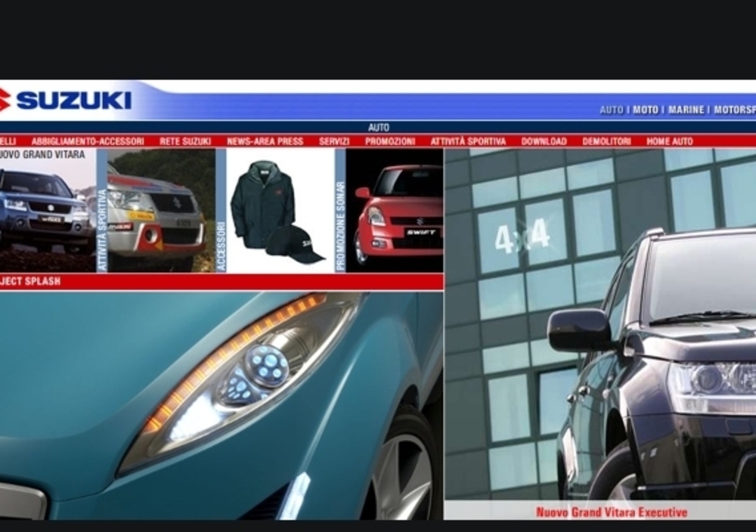Click the Nuovo Grand Vitara Executive caption
Screen dimensions: 756x532
611,512
